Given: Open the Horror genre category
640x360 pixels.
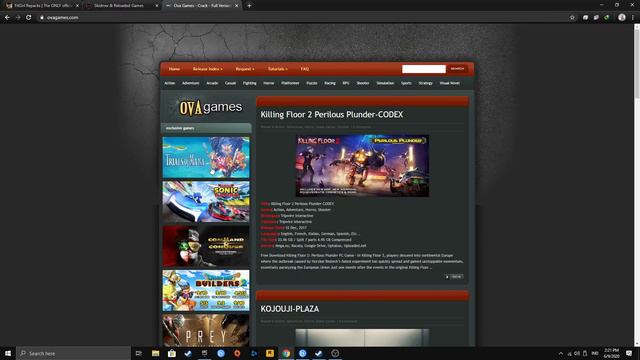Looking at the screenshot, I should tap(269, 83).
